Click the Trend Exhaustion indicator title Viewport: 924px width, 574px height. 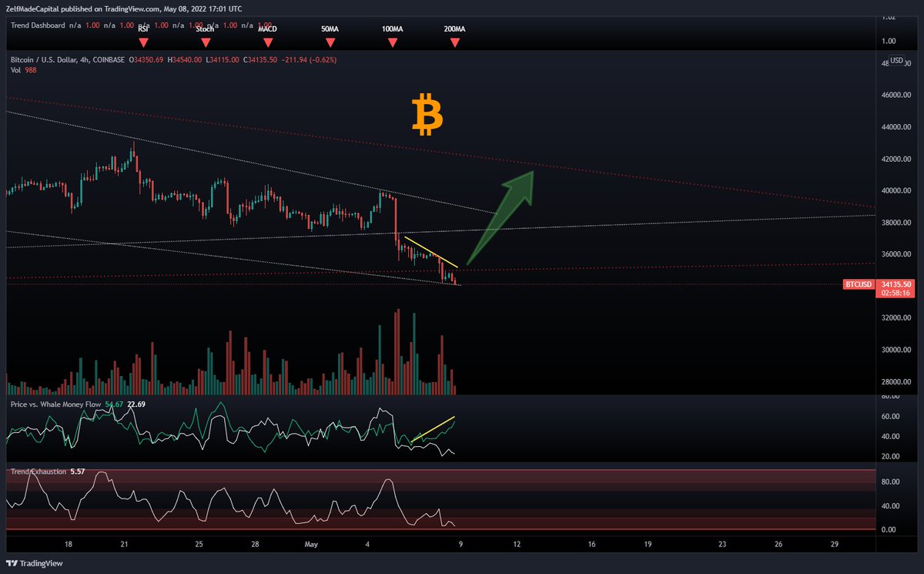click(x=39, y=470)
